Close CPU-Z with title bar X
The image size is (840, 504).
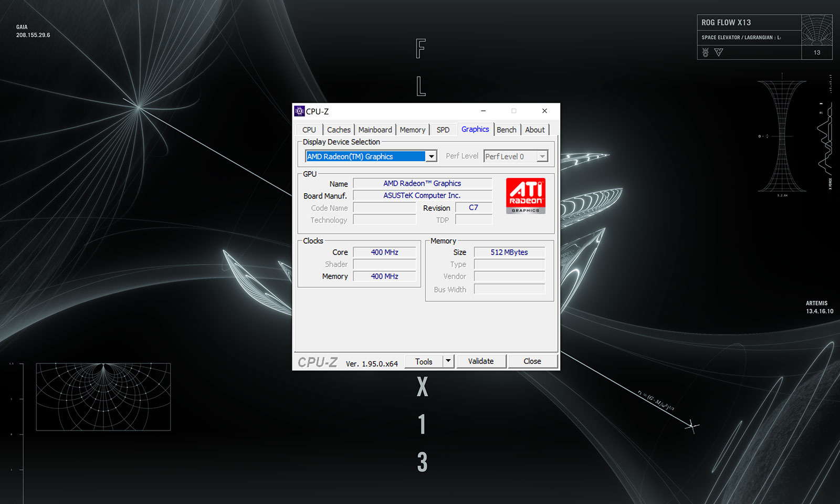click(x=544, y=111)
